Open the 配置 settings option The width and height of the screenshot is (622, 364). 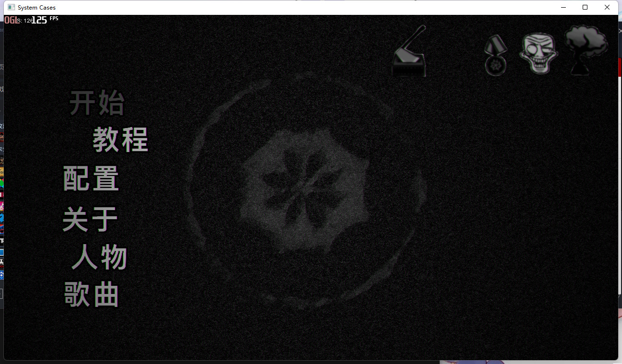click(91, 178)
